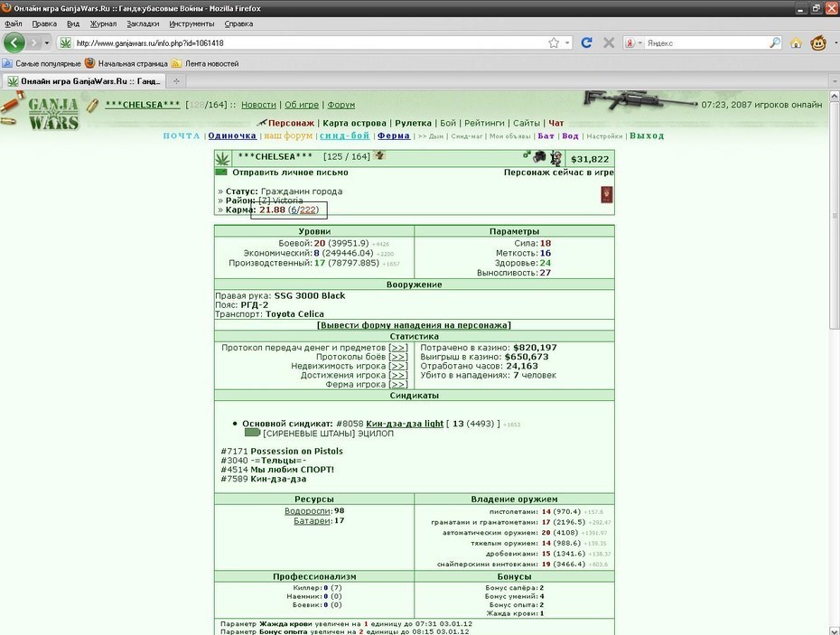Screen dimensions: 840x635
Task: Expand the tab list dropdown arrow
Action: click(834, 81)
